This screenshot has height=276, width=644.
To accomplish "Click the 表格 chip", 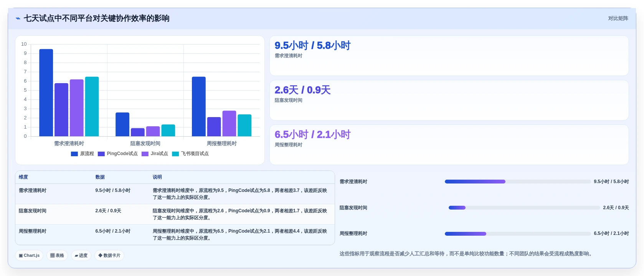I will point(57,255).
